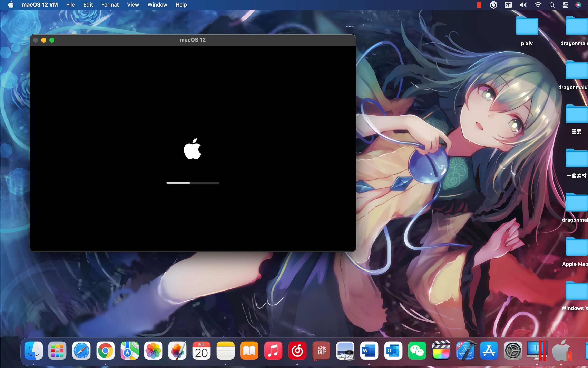
Task: Click the G shield icon in menu bar
Action: pyautogui.click(x=493, y=5)
